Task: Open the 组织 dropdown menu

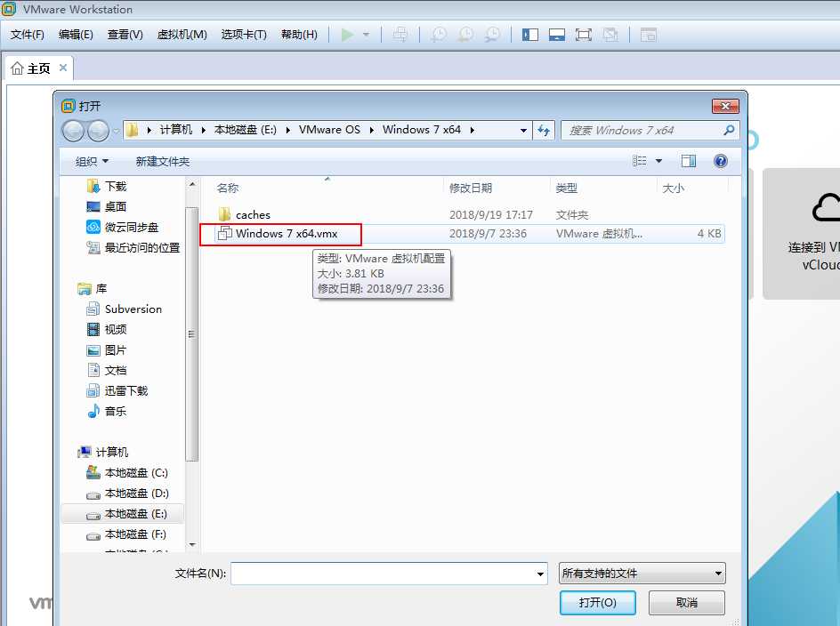Action: click(92, 161)
